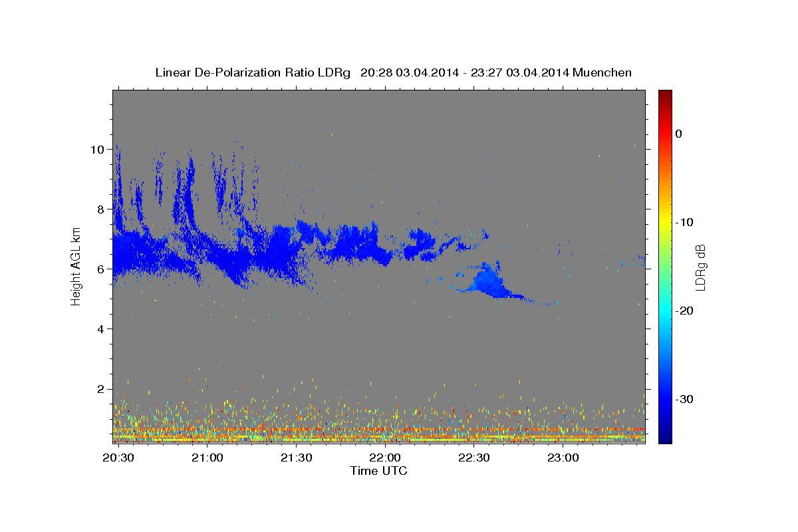This screenshot has width=798, height=532.
Task: Select the 'Height AGL km' axis label
Action: pos(76,266)
